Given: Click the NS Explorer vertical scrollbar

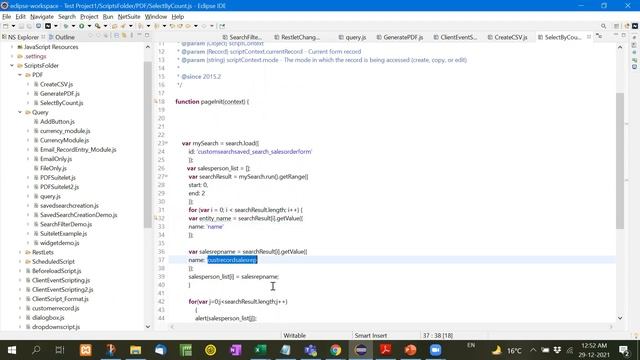Looking at the screenshot, I should (x=148, y=144).
